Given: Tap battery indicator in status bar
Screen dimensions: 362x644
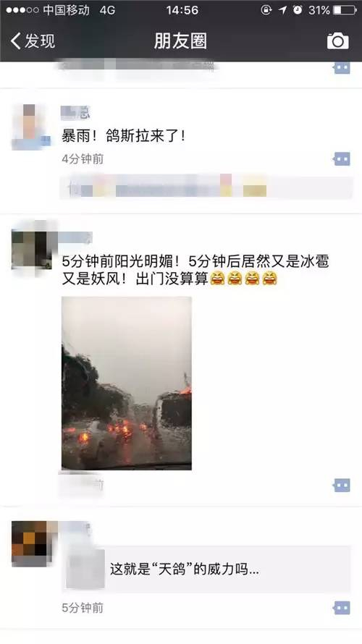Looking at the screenshot, I should click(x=345, y=10).
